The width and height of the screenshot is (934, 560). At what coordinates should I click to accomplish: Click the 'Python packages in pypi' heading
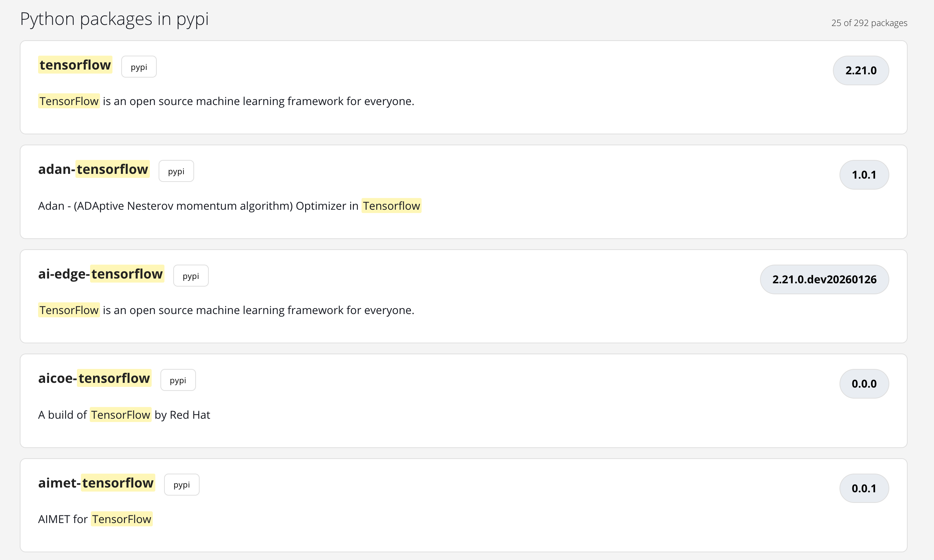tap(114, 19)
